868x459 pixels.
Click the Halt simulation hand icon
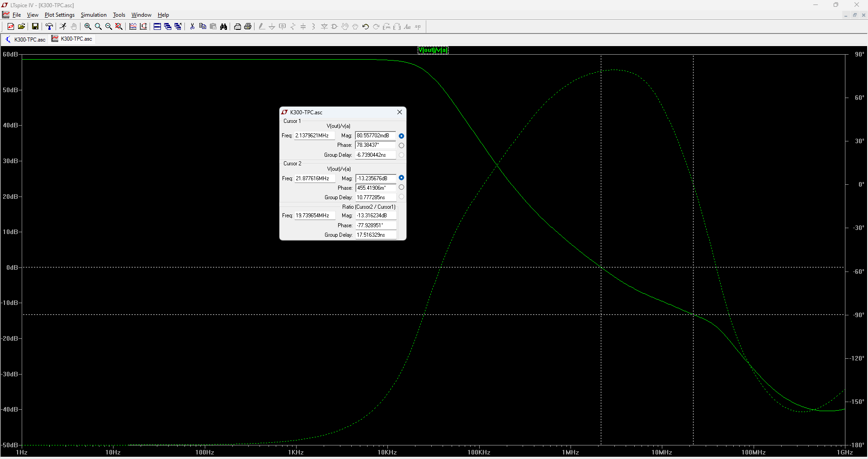pos(74,27)
